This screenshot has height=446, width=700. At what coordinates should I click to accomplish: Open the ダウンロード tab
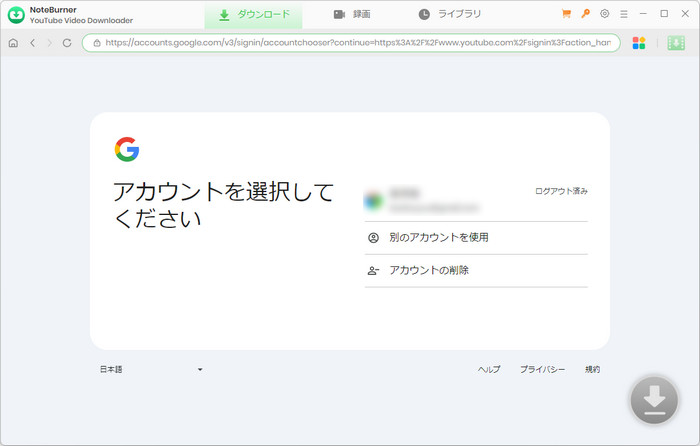pyautogui.click(x=254, y=15)
